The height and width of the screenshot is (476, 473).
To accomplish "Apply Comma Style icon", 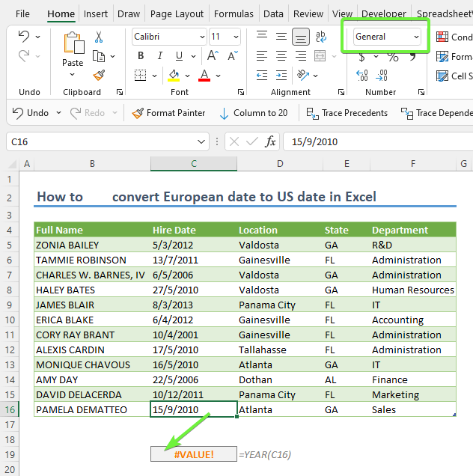I will tap(412, 57).
